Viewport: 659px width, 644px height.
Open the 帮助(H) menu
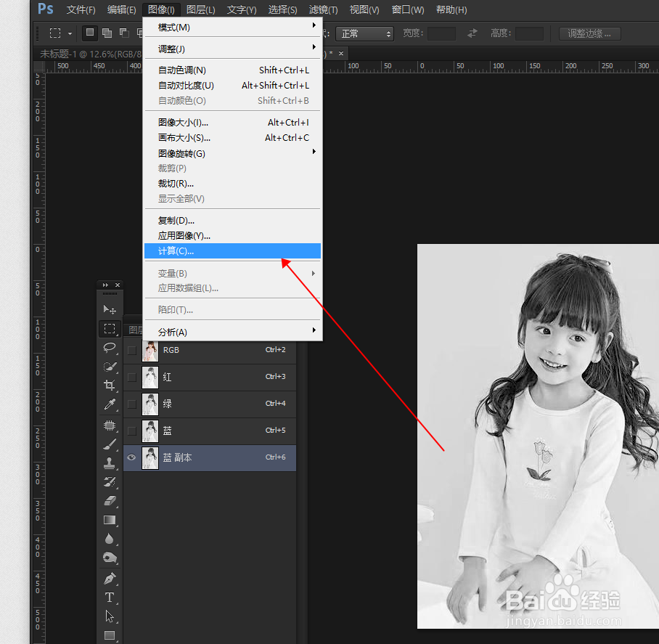point(451,9)
